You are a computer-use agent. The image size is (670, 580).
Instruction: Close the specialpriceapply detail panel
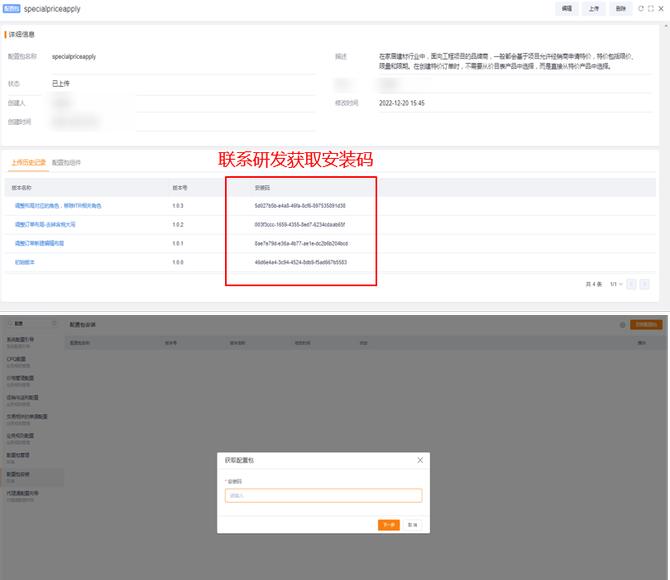[x=661, y=8]
